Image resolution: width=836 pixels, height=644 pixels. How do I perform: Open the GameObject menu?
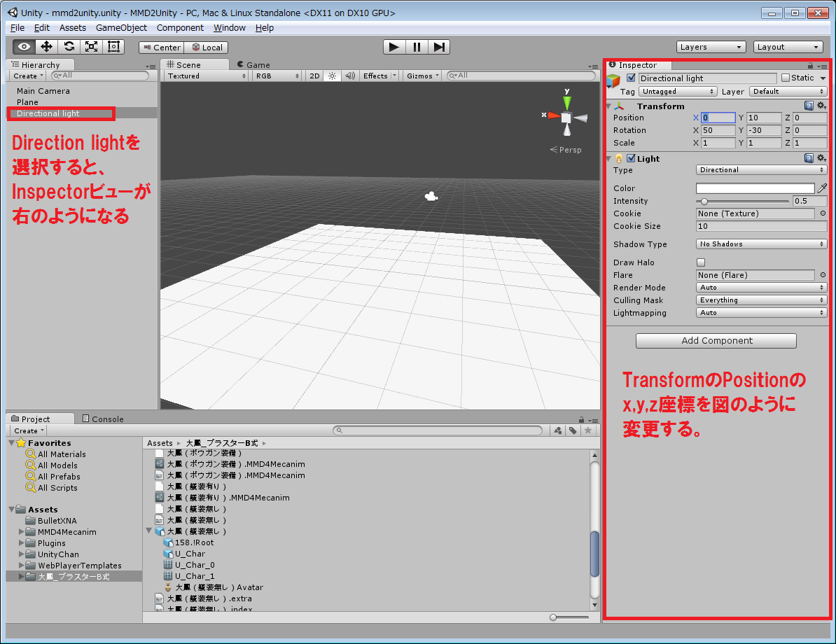pos(121,28)
